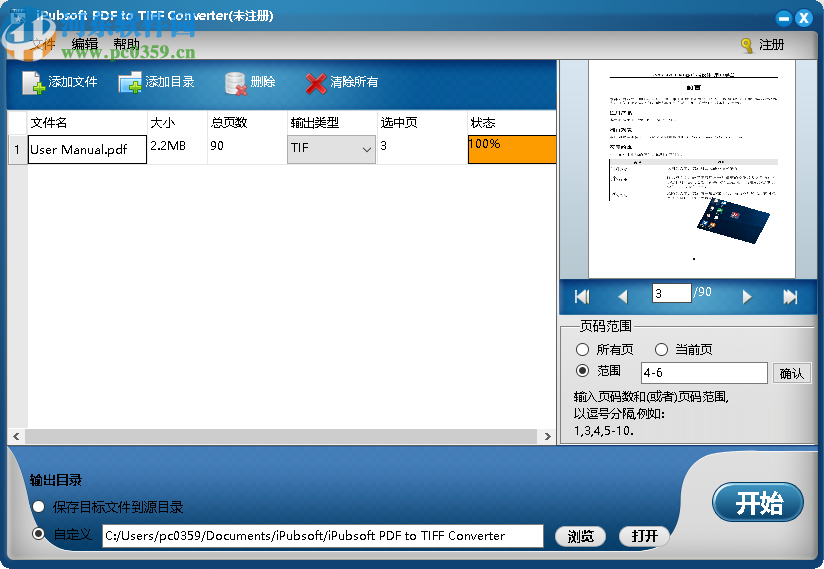Choose the 自定义 output directory option
Image resolution: width=824 pixels, height=569 pixels.
click(38, 534)
